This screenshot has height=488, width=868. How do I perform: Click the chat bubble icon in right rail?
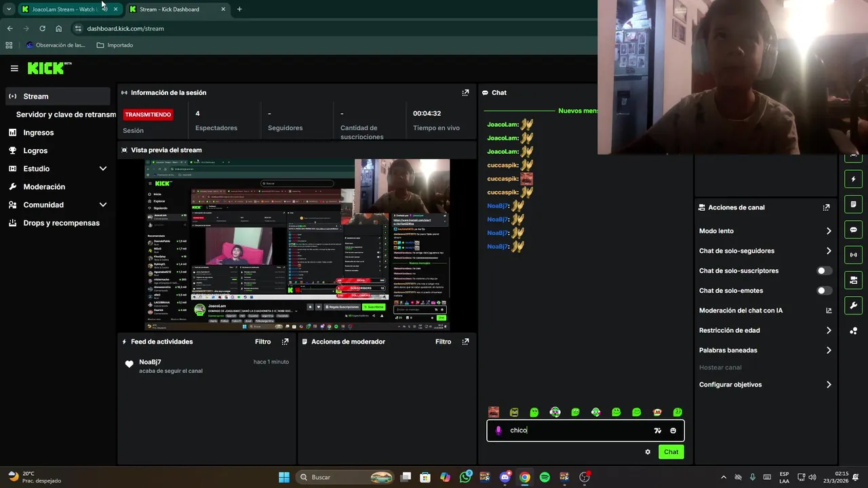tap(853, 230)
